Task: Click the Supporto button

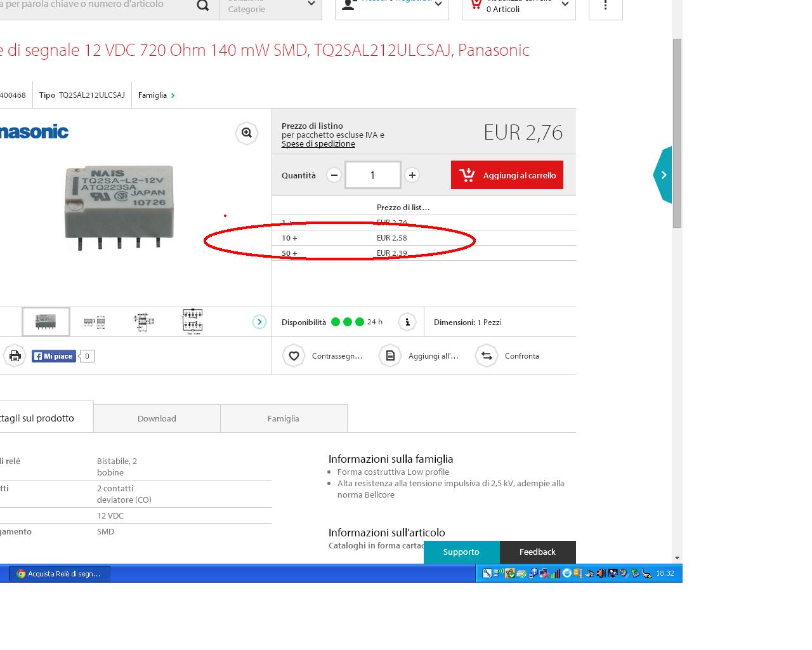Action: coord(461,552)
